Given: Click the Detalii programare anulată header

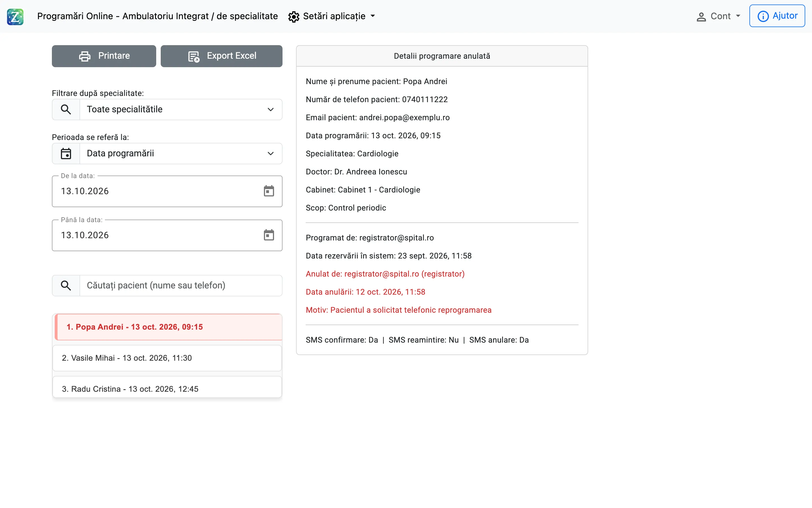Looking at the screenshot, I should (442, 56).
